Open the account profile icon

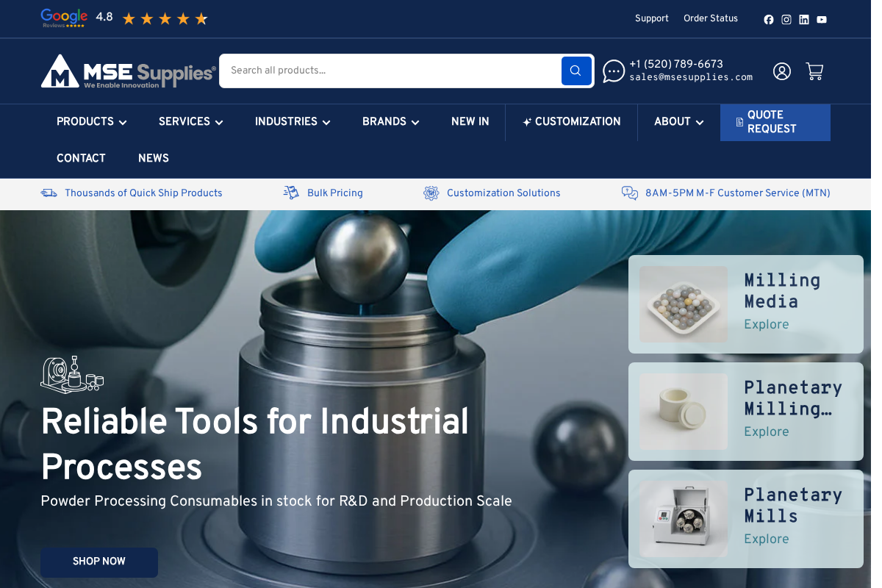(x=781, y=71)
